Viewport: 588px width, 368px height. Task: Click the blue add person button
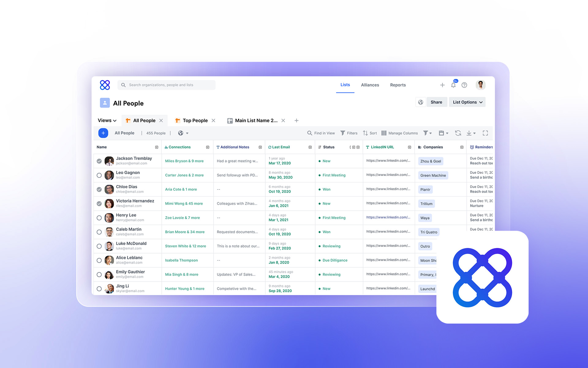tap(103, 133)
